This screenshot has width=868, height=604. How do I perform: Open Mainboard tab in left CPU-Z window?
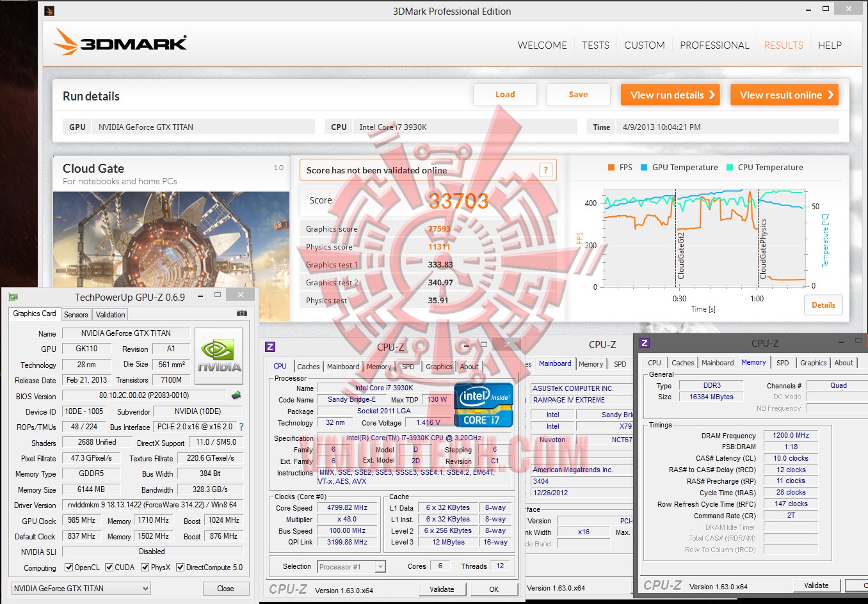pyautogui.click(x=343, y=367)
